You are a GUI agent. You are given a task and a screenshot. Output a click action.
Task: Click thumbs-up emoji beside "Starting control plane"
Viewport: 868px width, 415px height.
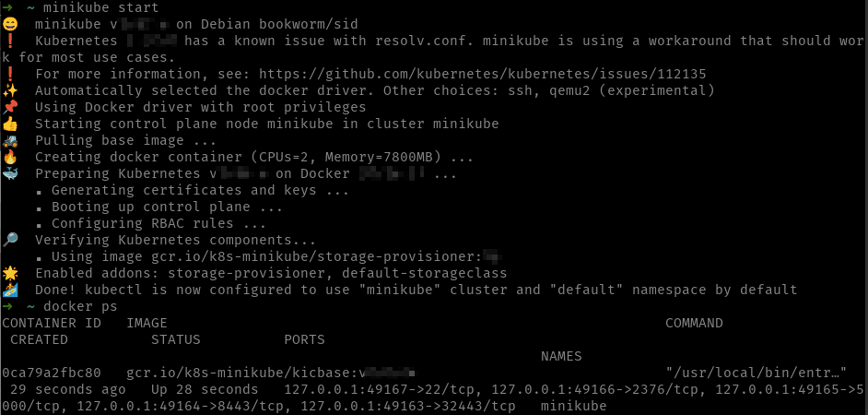(x=10, y=124)
